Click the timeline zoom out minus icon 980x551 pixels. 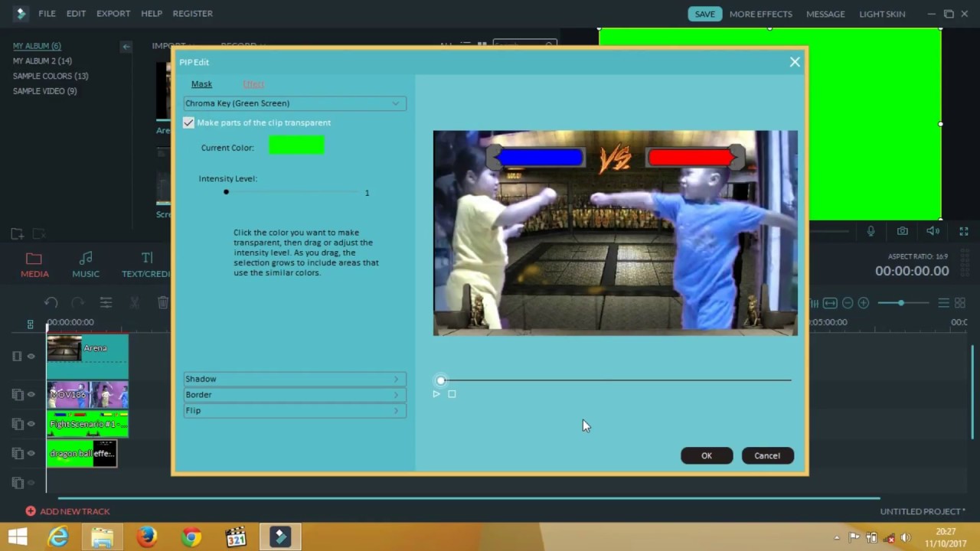pyautogui.click(x=848, y=303)
